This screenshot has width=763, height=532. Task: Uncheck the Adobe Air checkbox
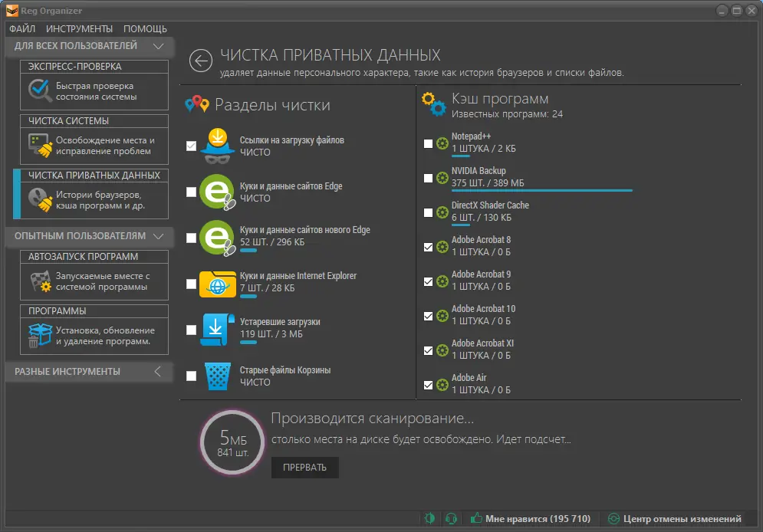(428, 385)
